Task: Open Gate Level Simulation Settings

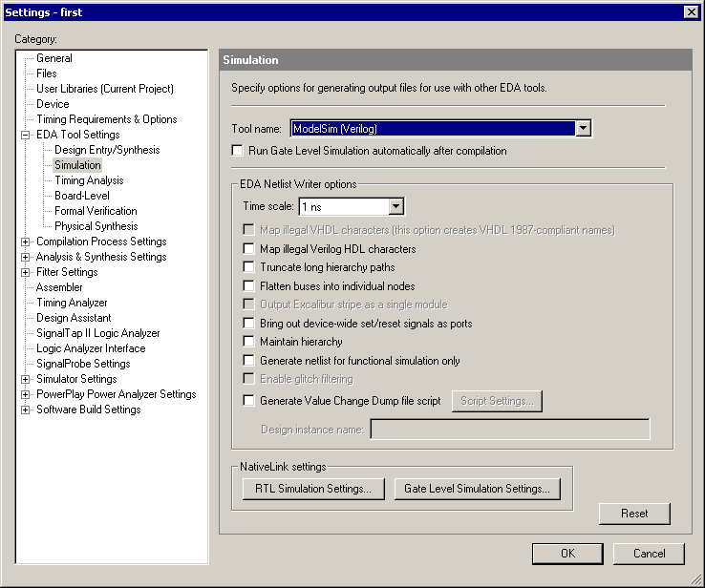Action: [x=477, y=489]
